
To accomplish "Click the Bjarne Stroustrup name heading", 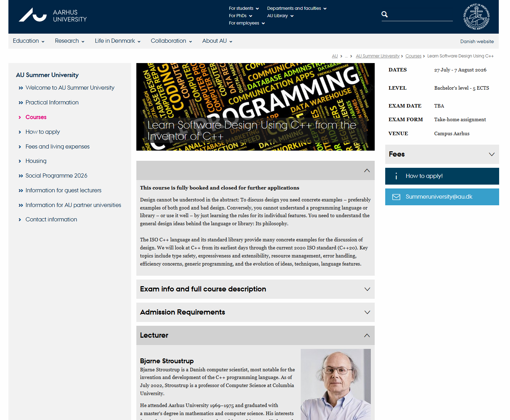I will point(167,361).
